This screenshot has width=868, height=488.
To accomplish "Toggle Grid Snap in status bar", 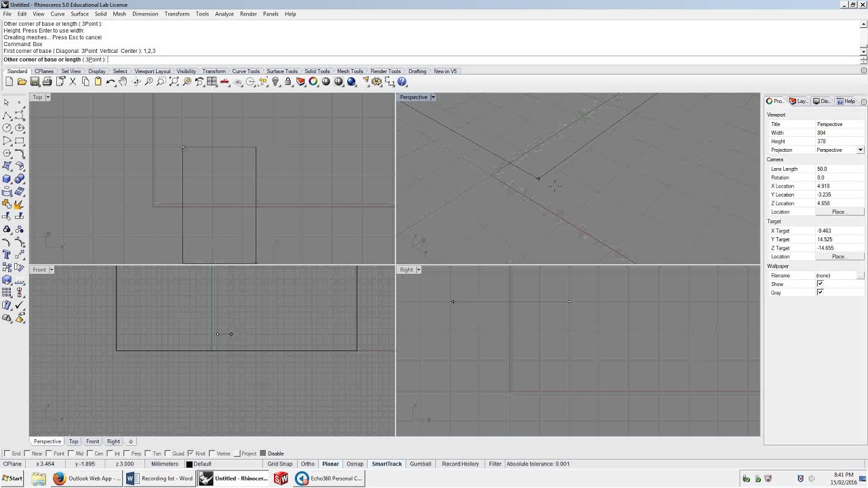I will click(279, 464).
